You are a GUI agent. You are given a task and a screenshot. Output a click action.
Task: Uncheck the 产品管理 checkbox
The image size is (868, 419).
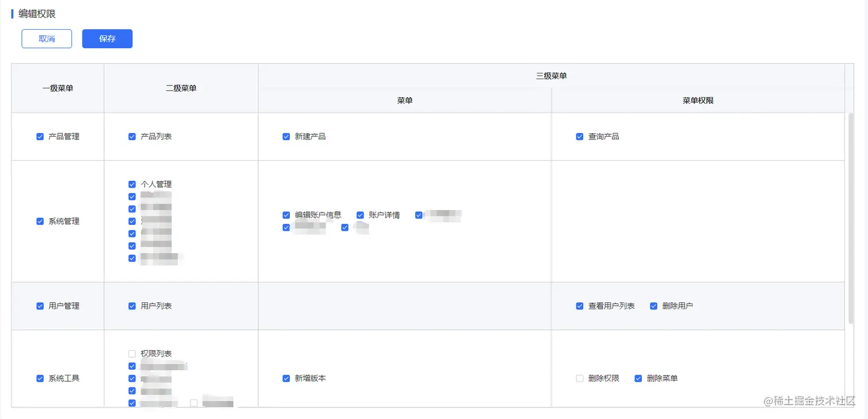pyautogui.click(x=40, y=137)
